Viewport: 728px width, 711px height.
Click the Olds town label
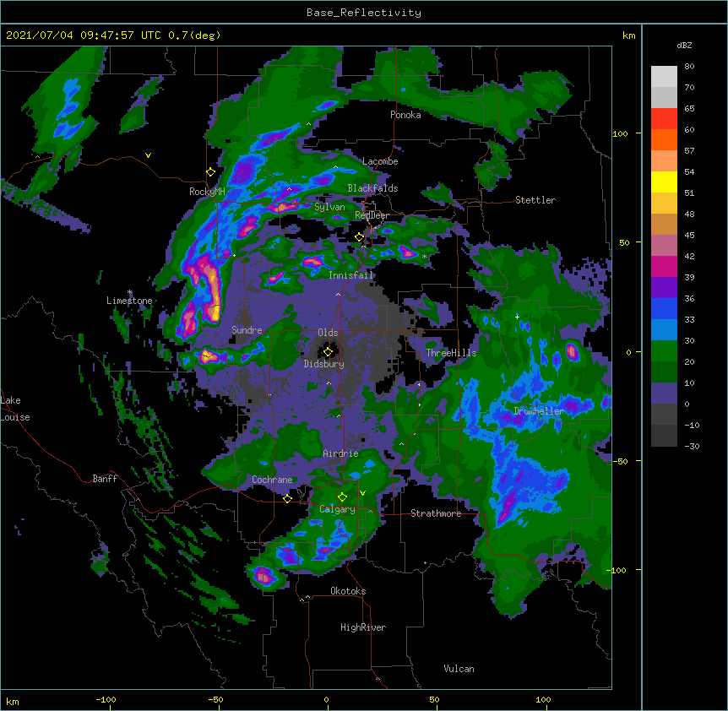(x=328, y=333)
